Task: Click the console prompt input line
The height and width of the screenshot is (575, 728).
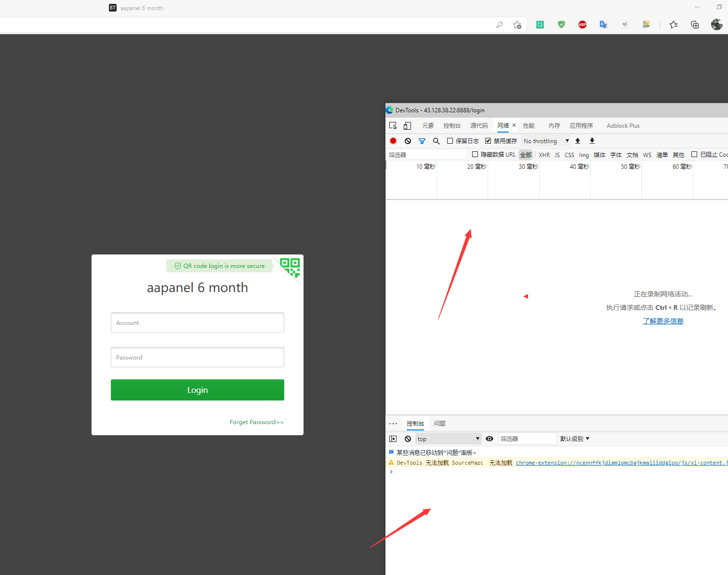Action: pos(559,472)
